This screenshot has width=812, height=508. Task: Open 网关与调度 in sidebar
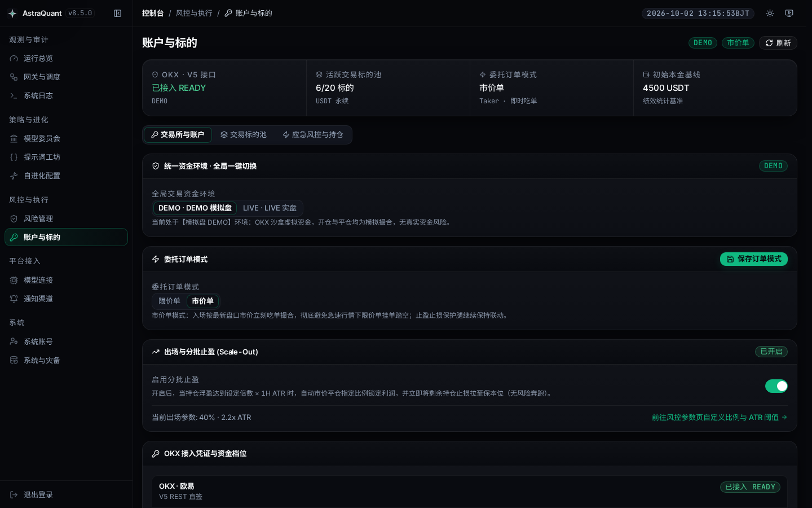66,77
